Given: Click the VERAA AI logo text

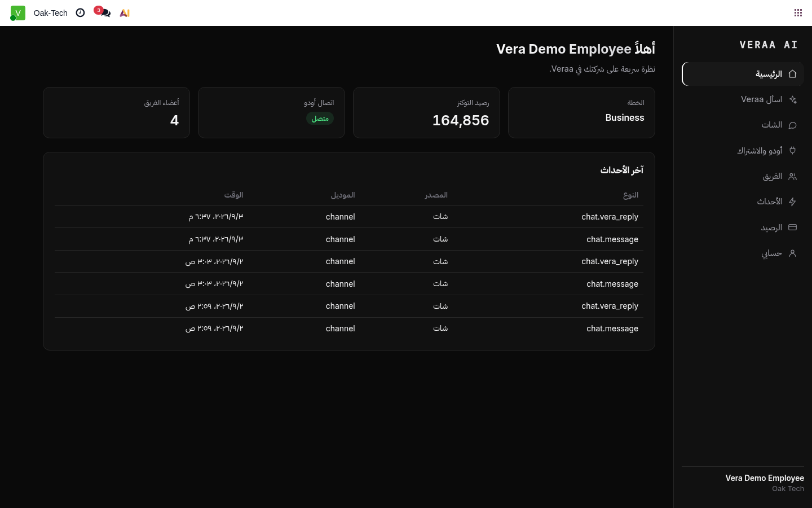Looking at the screenshot, I should click(769, 45).
